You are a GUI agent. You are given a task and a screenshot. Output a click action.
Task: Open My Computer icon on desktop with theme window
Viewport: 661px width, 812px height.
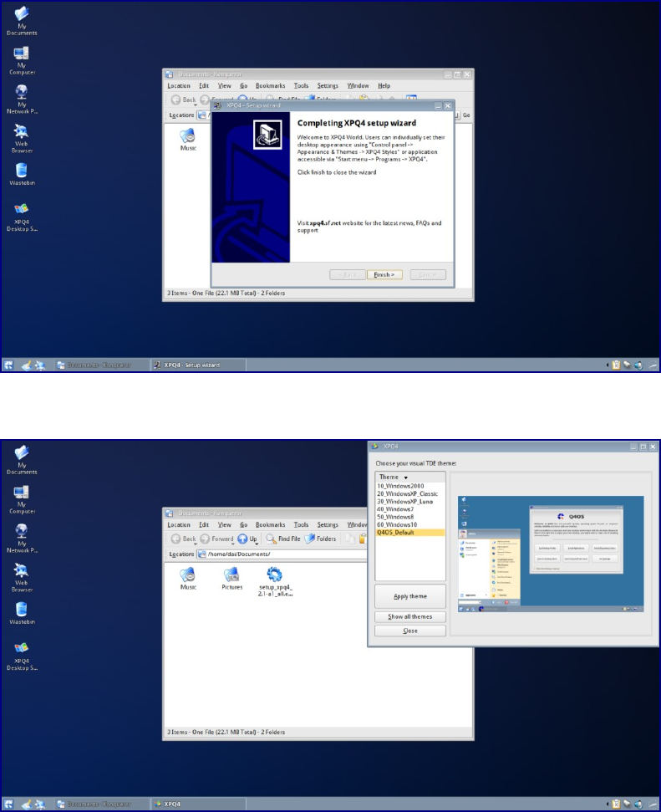point(21,500)
